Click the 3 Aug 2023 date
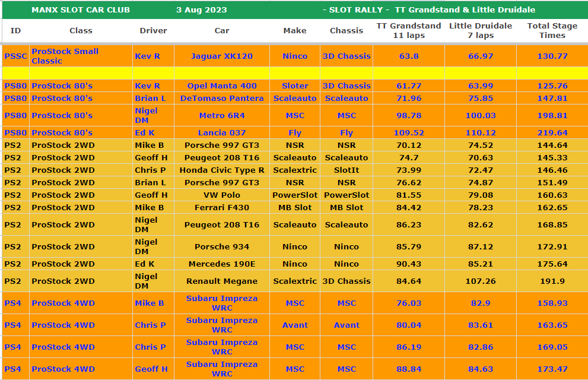The height and width of the screenshot is (380, 588). [x=202, y=10]
